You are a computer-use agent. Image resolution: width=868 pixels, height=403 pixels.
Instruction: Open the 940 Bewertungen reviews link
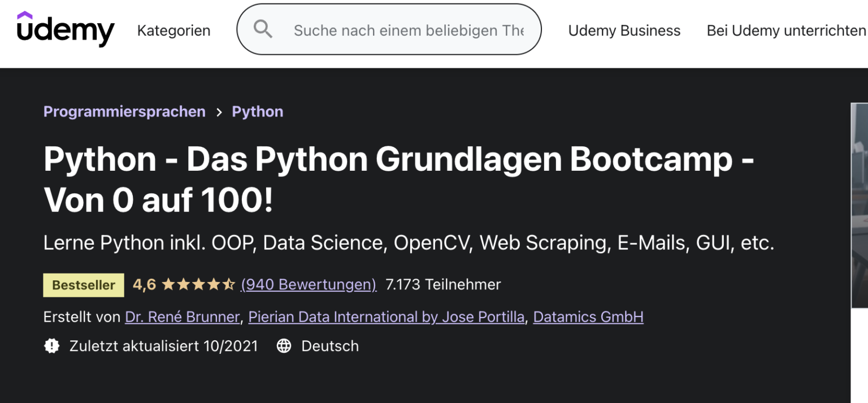[x=309, y=284]
